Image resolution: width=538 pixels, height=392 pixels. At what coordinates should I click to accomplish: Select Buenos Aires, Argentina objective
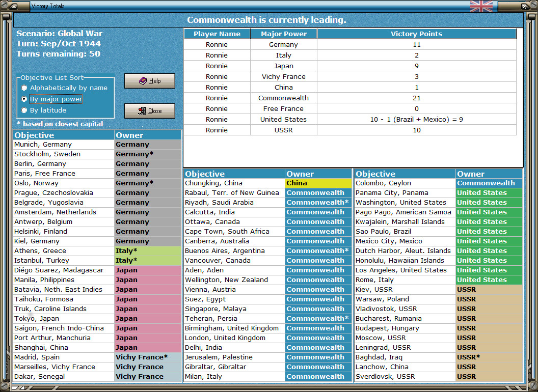234,250
